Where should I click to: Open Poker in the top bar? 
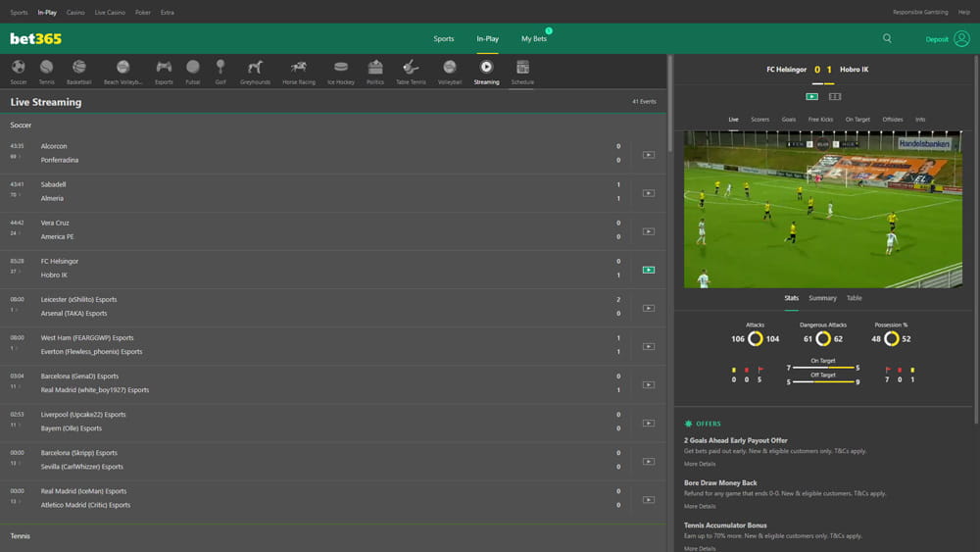[142, 12]
